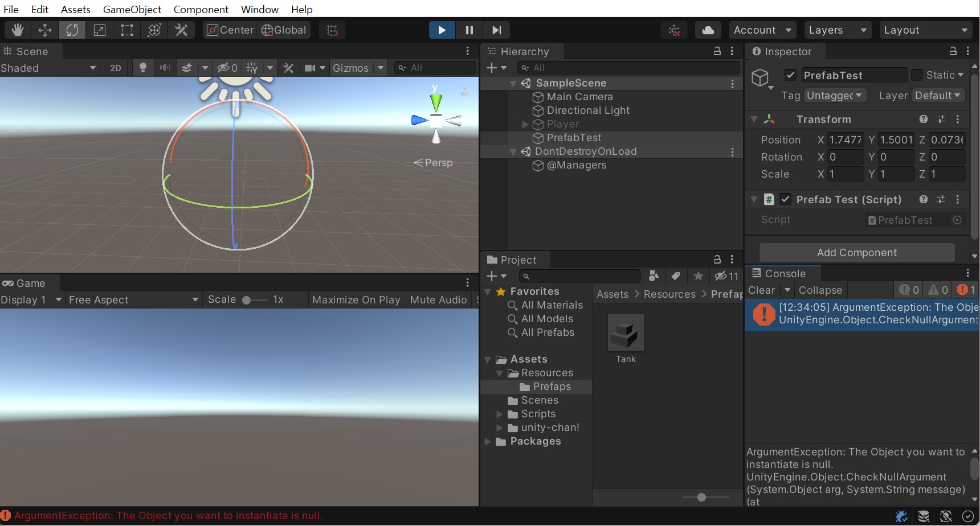Viewport: 980px width, 526px height.
Task: Disable the Prefab Test script checkbox
Action: [786, 199]
